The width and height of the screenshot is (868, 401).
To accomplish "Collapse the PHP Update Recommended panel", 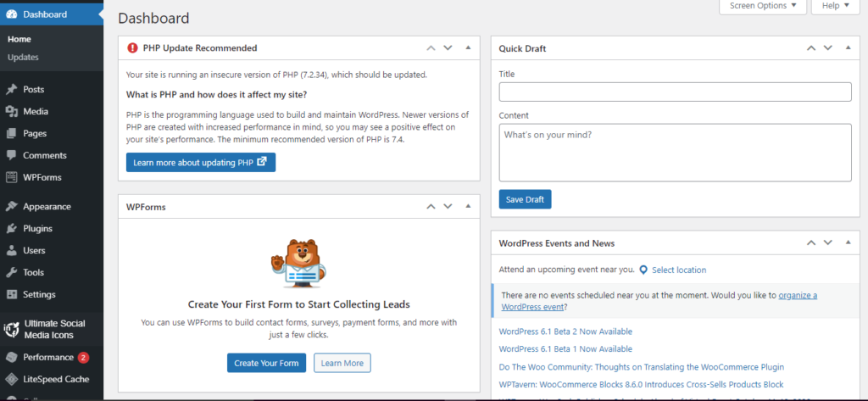I will (468, 47).
